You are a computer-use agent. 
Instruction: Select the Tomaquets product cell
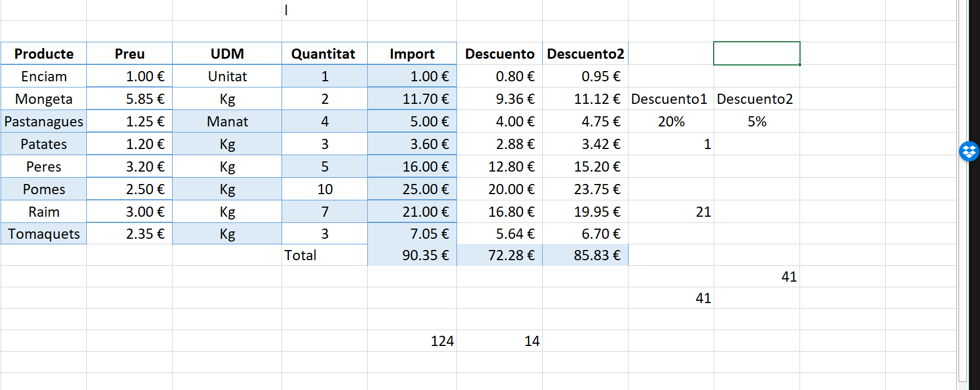(44, 234)
